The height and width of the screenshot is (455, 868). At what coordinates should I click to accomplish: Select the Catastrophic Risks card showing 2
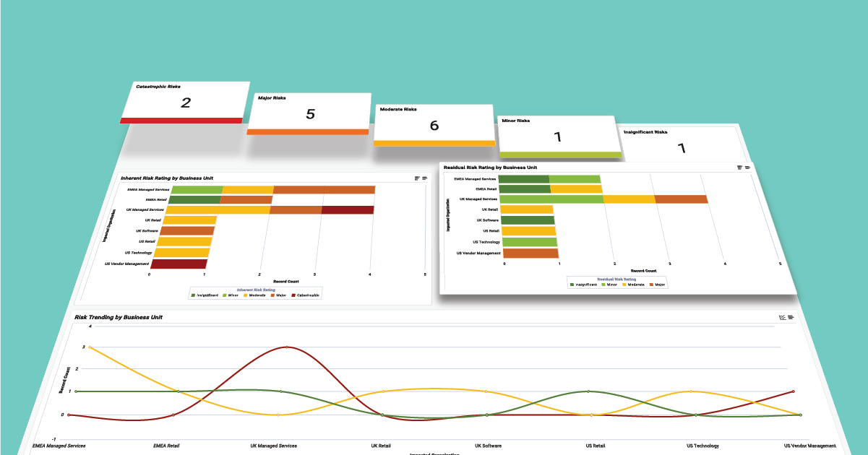click(184, 101)
